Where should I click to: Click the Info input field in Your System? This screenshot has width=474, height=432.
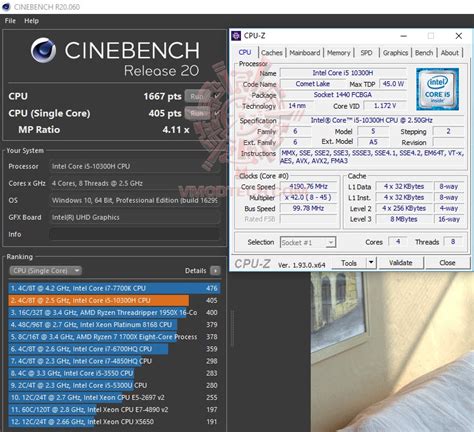[x=135, y=234]
